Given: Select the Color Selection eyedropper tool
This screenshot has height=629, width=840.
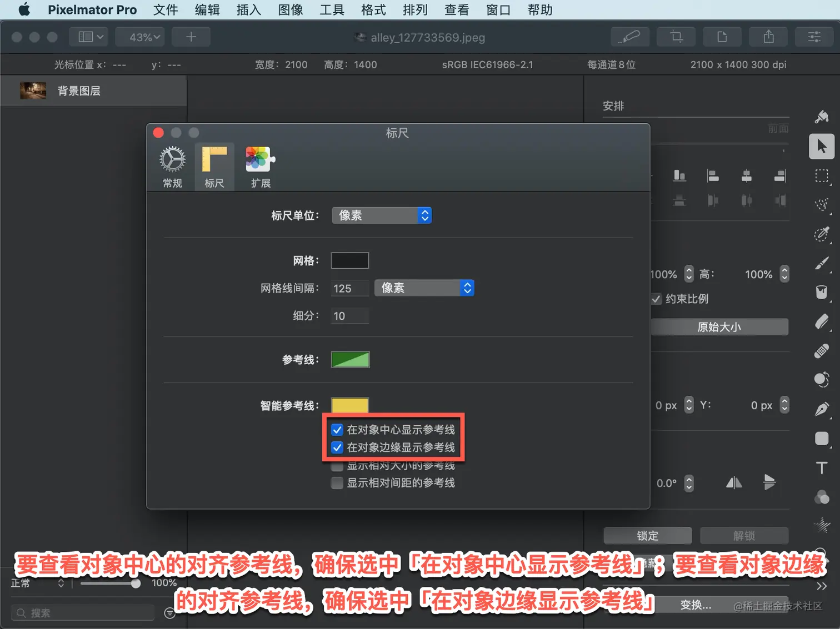Looking at the screenshot, I should (822, 234).
